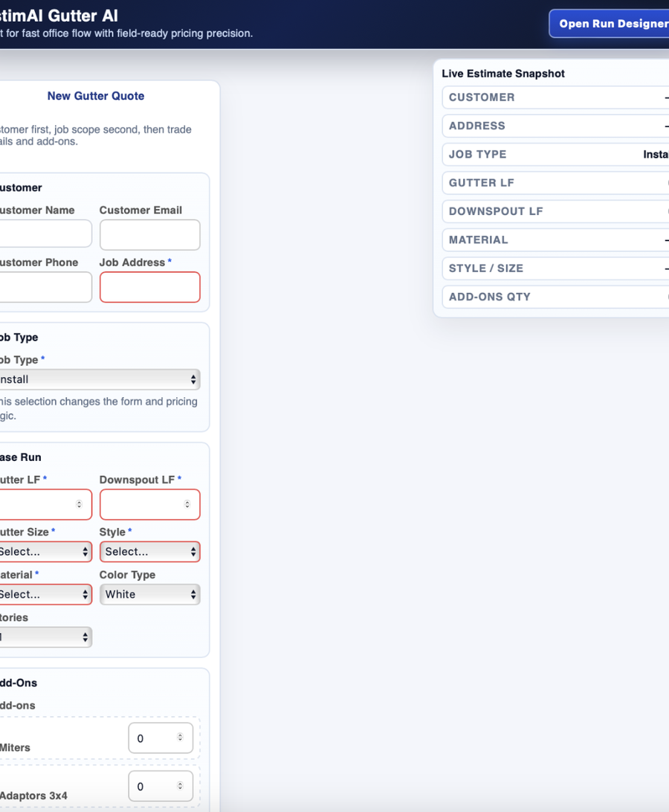Click the Gutter LF spinner up arrow
This screenshot has width=669, height=812.
(x=77, y=500)
